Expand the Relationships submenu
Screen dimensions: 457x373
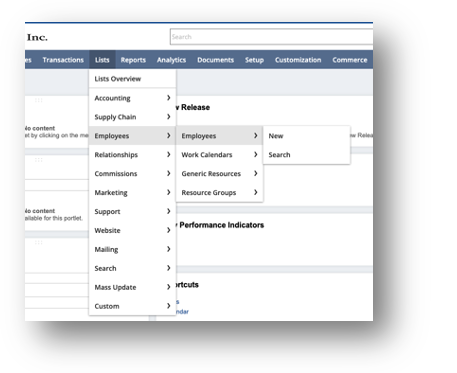click(x=132, y=155)
